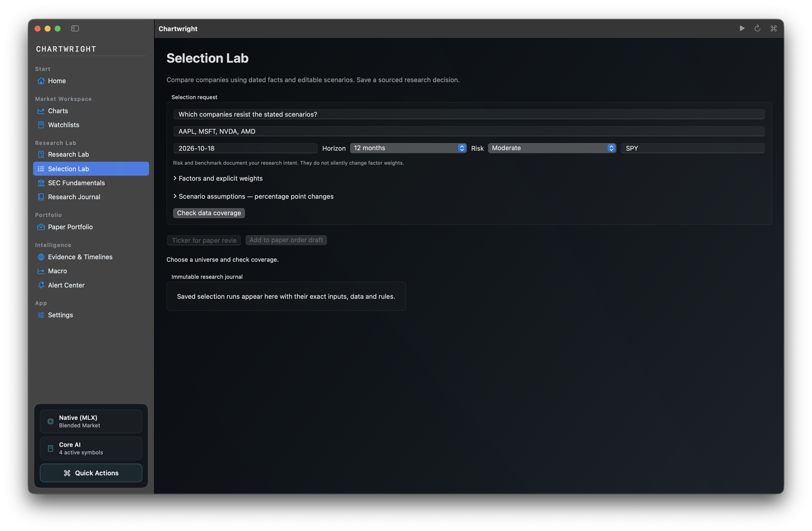Click the Research Lab document icon

pos(41,154)
